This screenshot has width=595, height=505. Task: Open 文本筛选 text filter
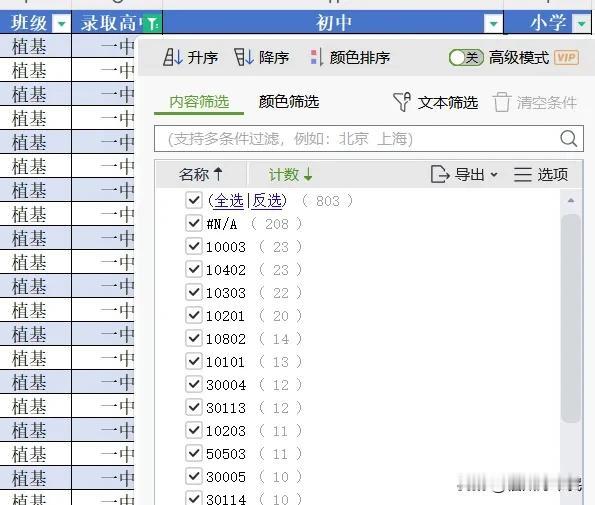pyautogui.click(x=436, y=102)
